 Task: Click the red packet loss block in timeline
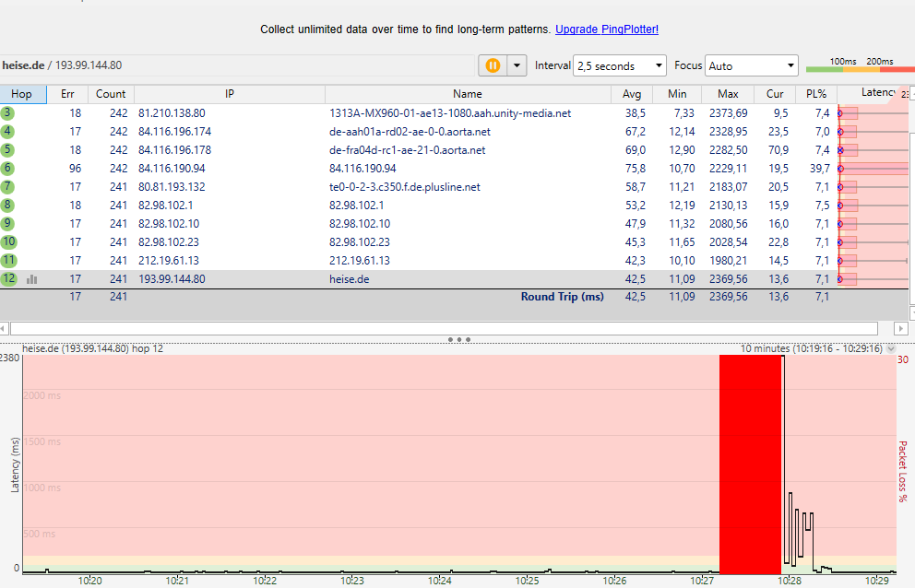750,465
